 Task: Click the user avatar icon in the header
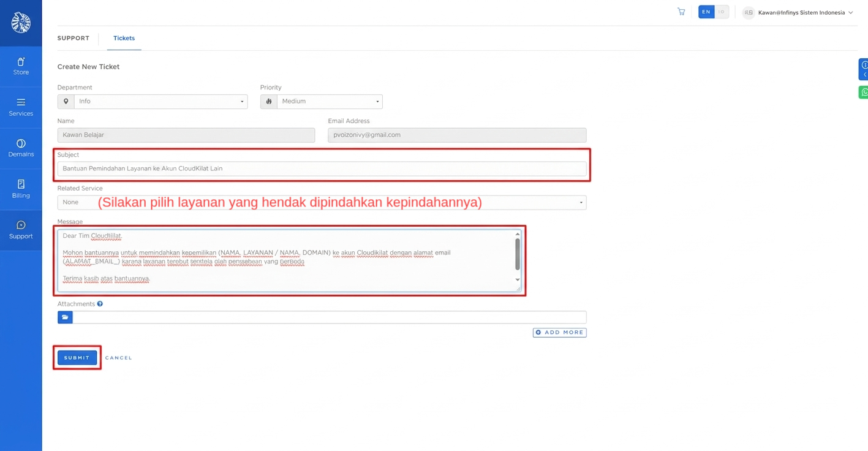[x=749, y=12]
